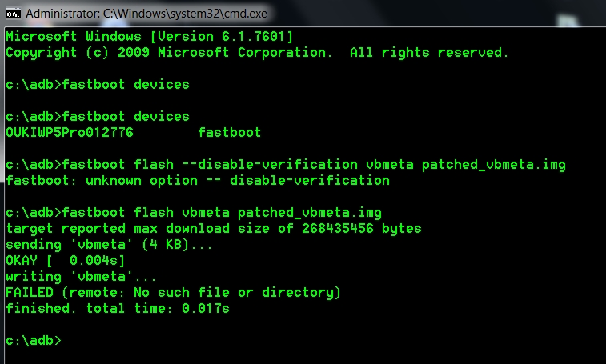Click the Microsoft Windows Version 6.1.7601 line
This screenshot has height=364, width=606.
[149, 36]
